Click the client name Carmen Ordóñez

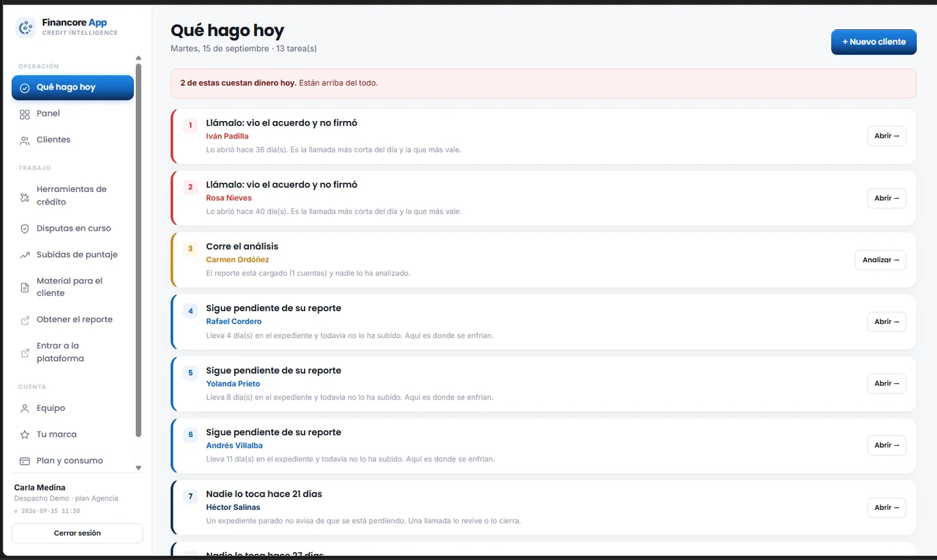(x=238, y=260)
